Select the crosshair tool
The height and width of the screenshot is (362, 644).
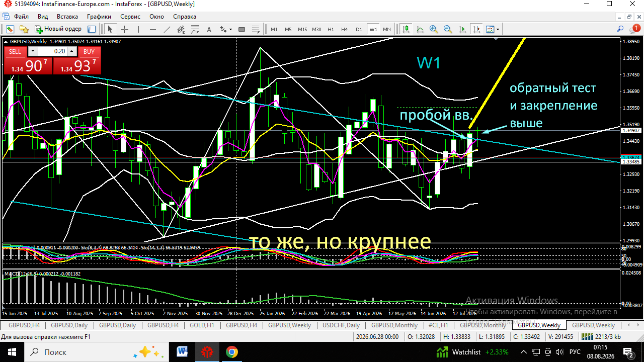tap(124, 29)
